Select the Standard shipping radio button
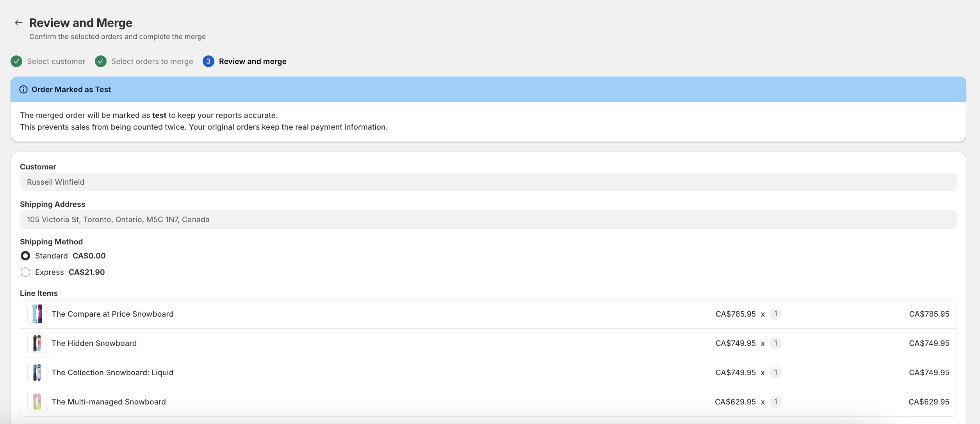 point(25,256)
